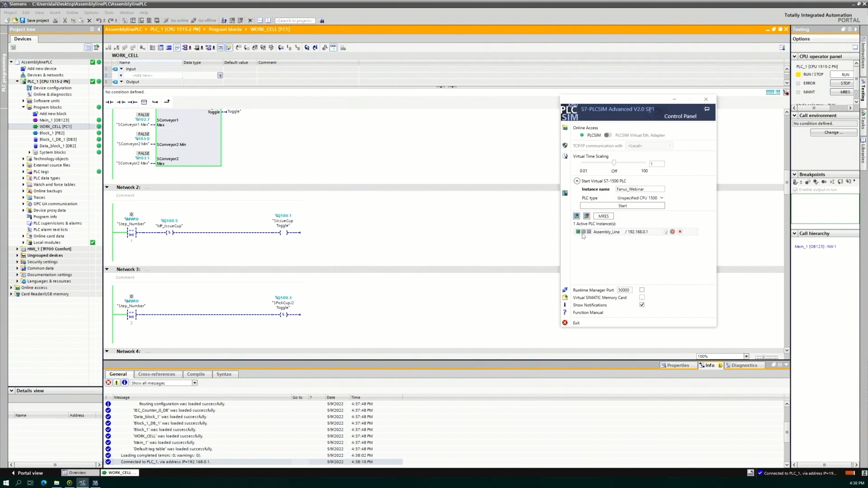
Task: Adjust the Virtual Time Scaling slider handle
Action: [613, 163]
